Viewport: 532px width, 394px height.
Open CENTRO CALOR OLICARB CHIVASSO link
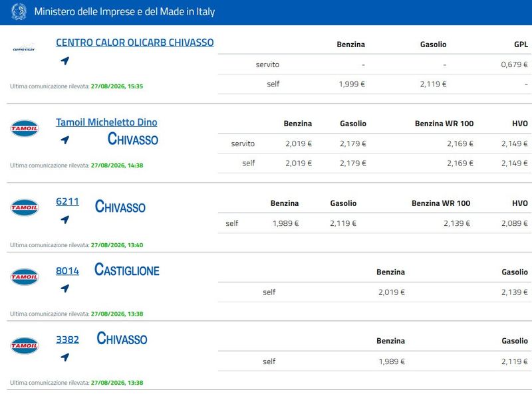coord(135,43)
